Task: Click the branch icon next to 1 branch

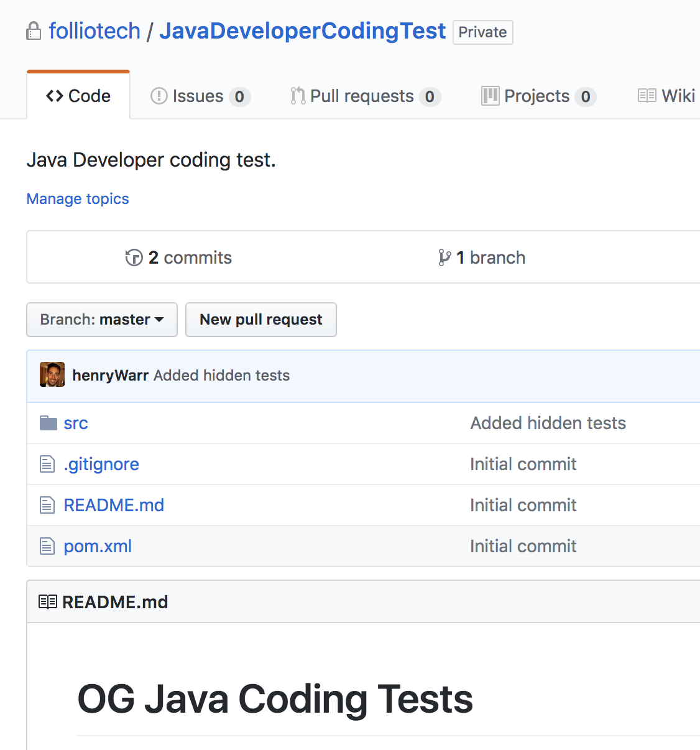Action: point(443,257)
